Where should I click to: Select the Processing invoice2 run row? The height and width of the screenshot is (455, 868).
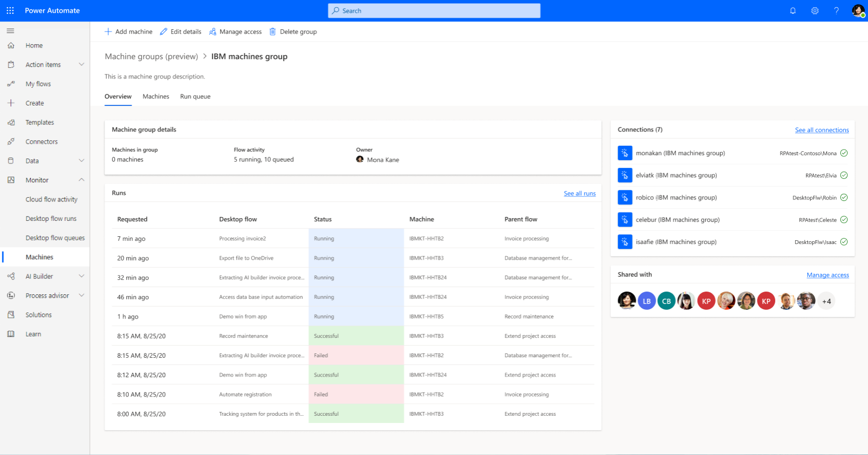point(353,239)
